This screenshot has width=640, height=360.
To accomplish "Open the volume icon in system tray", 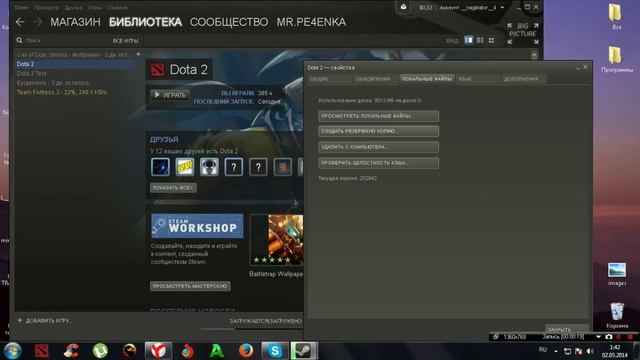I will 590,351.
